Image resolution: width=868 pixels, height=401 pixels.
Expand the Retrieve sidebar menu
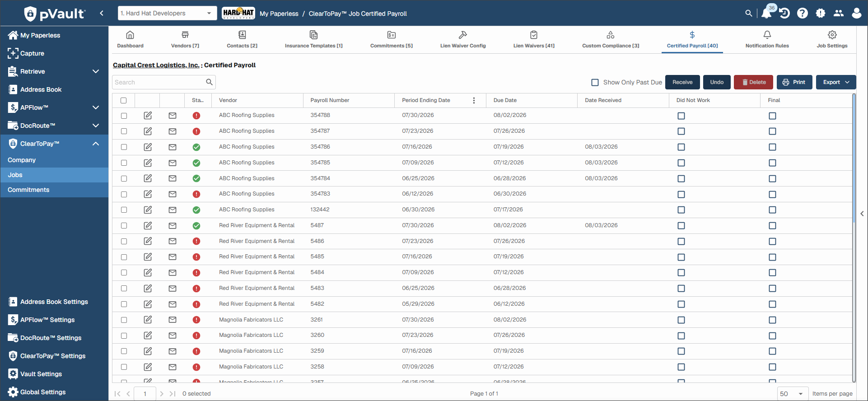point(96,71)
